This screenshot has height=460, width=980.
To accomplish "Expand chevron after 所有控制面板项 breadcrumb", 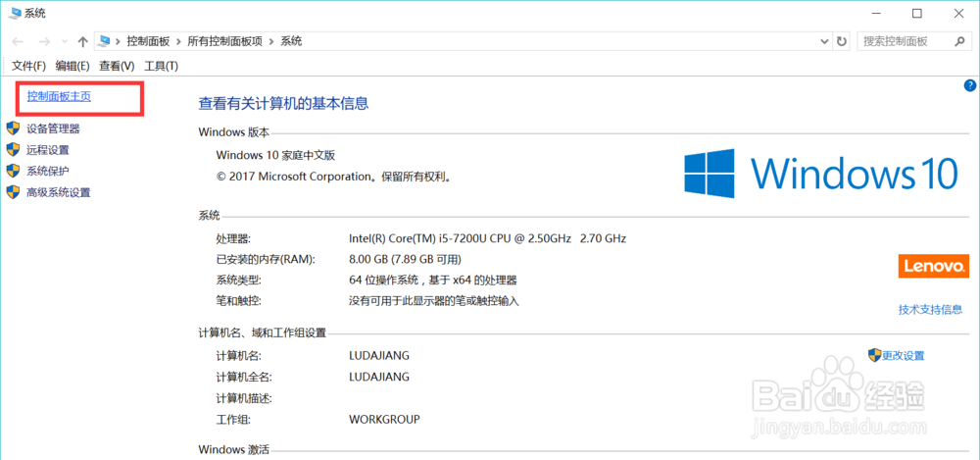I will [x=271, y=41].
